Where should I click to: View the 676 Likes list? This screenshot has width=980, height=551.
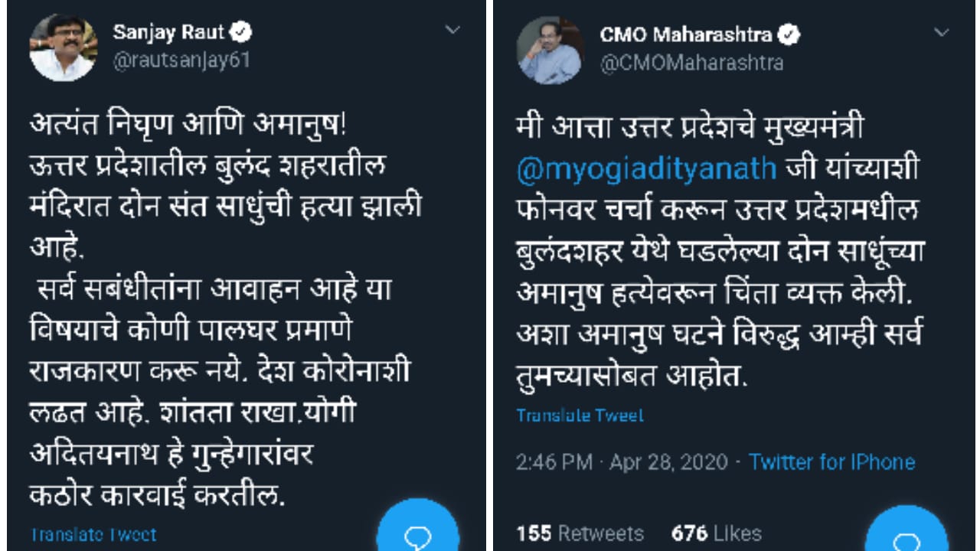pyautogui.click(x=716, y=533)
